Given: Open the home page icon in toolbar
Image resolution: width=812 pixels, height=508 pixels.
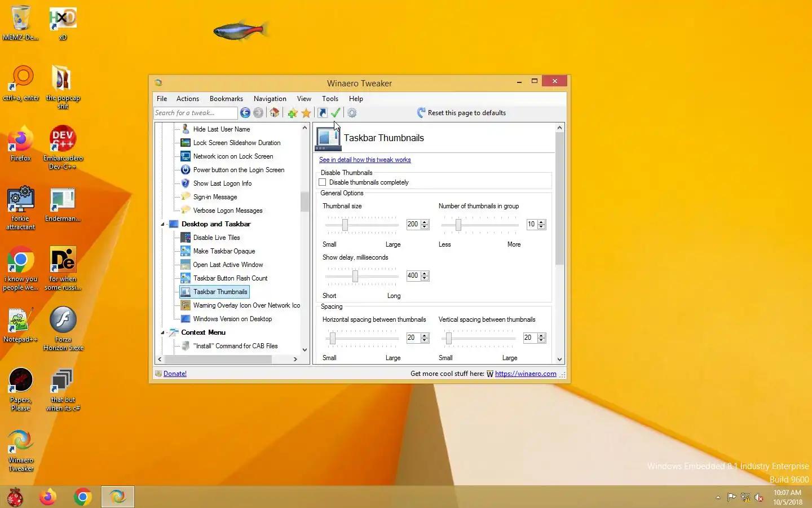Looking at the screenshot, I should [x=275, y=113].
